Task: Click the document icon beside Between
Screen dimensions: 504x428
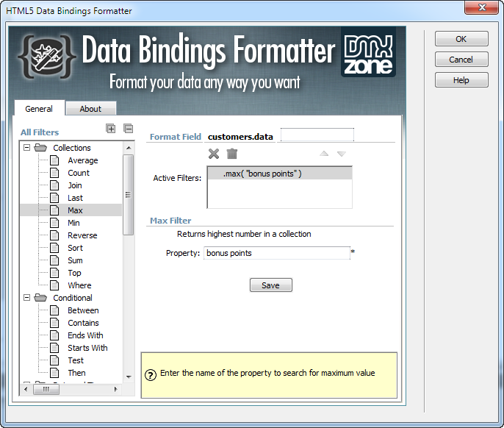Action: click(54, 310)
